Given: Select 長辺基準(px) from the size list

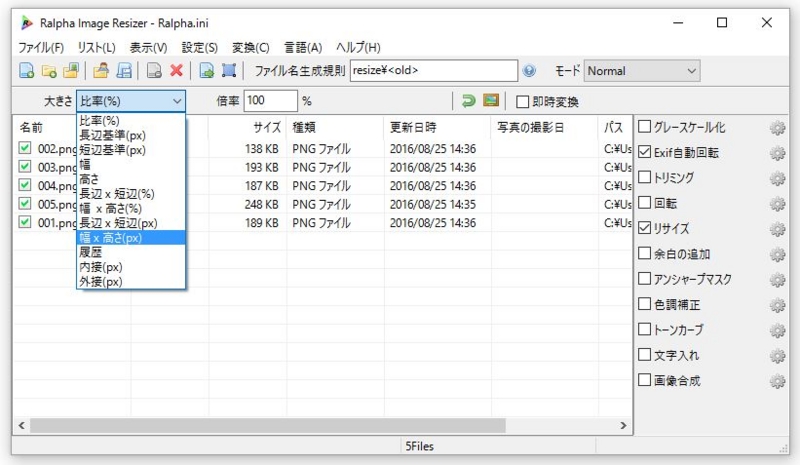Looking at the screenshot, I should click(131, 135).
